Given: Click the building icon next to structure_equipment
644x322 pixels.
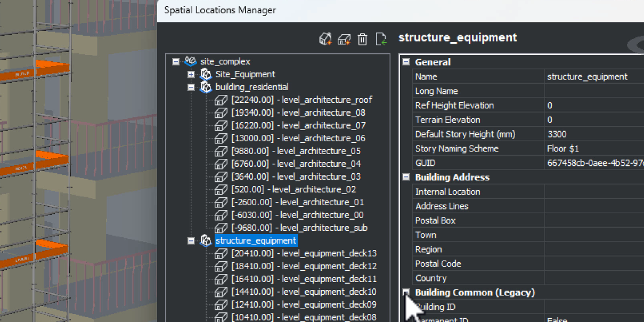Looking at the screenshot, I should coord(206,240).
